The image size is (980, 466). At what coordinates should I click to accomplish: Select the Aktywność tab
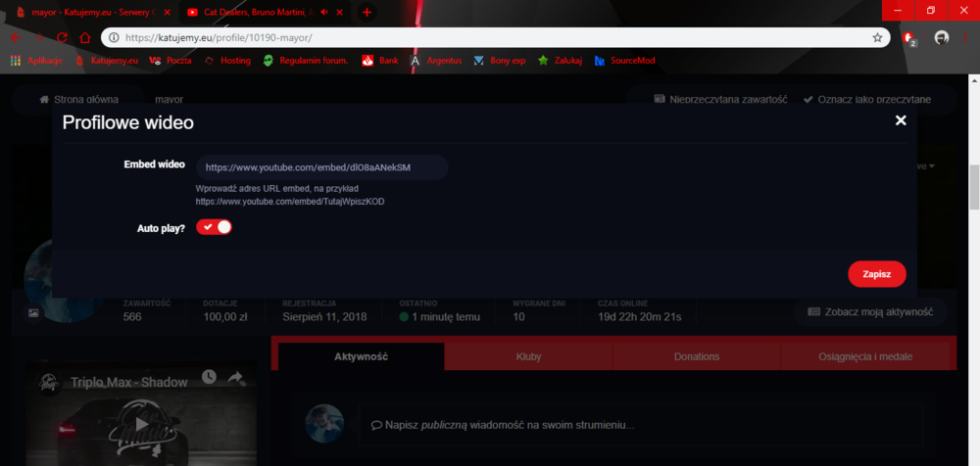(x=362, y=356)
